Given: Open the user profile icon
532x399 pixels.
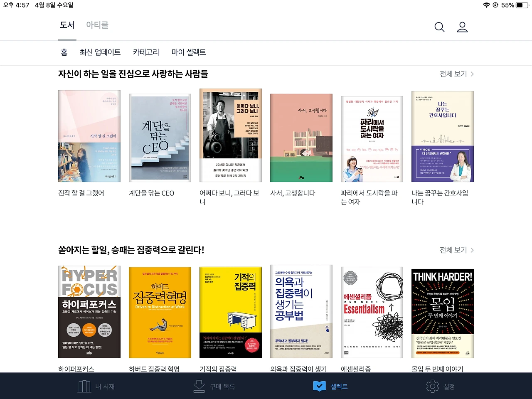Looking at the screenshot, I should pyautogui.click(x=462, y=27).
